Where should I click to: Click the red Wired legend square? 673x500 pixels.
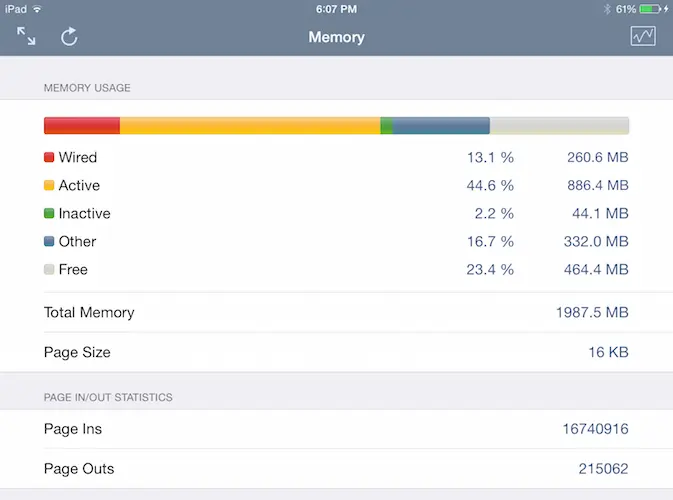pos(49,158)
